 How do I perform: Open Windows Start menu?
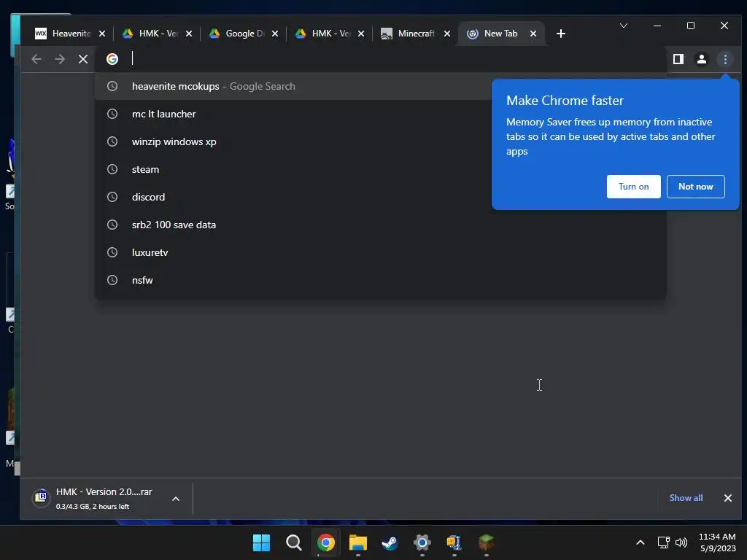(x=262, y=542)
